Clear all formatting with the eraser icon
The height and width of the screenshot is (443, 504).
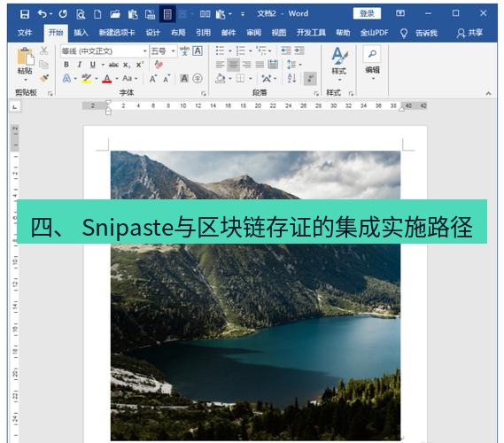[159, 65]
